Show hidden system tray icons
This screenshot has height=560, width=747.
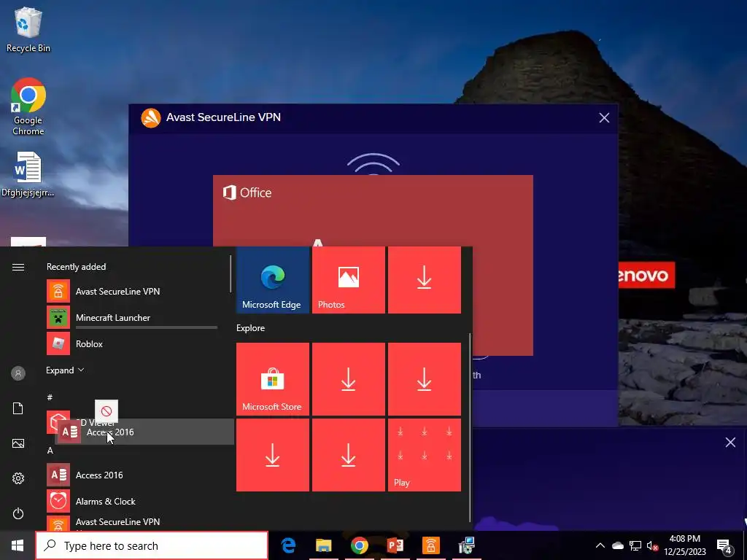600,545
